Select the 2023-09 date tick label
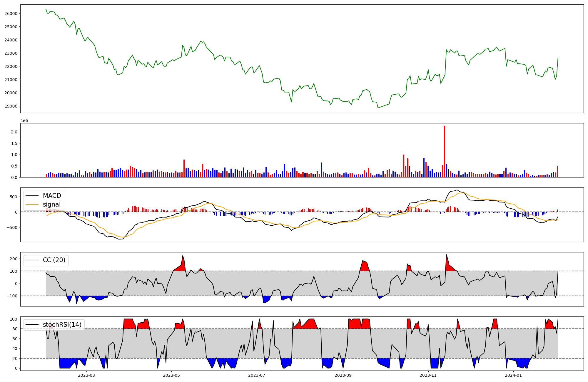Viewport: 588px width, 382px height. (343, 375)
